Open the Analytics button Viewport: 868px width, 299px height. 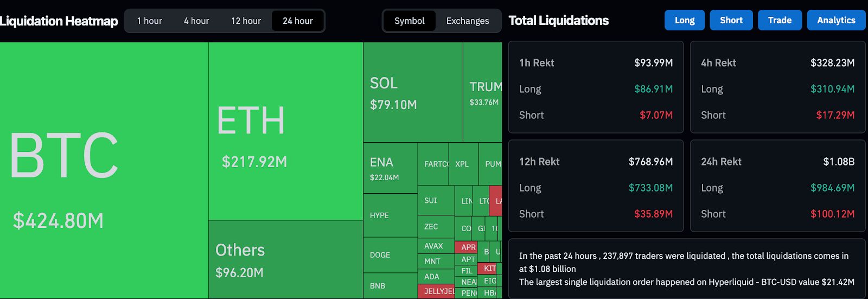(836, 21)
